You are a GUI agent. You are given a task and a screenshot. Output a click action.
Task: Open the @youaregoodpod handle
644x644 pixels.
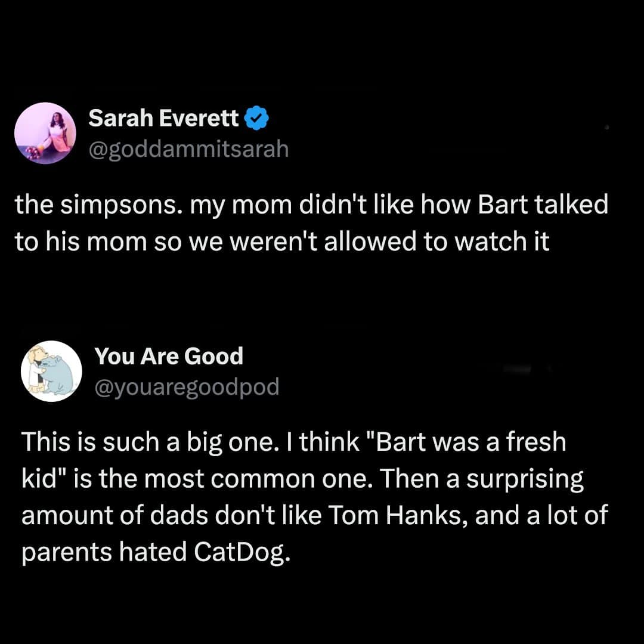tap(187, 388)
